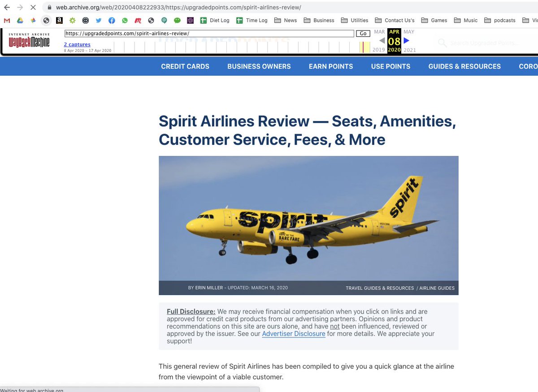This screenshot has width=538, height=392.
Task: Click the browser forward arrow
Action: pyautogui.click(x=20, y=8)
